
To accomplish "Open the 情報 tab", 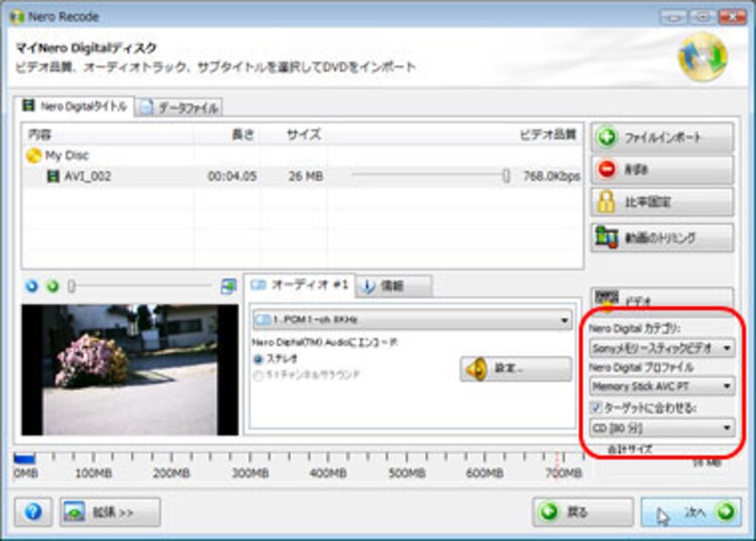I will pos(393,285).
